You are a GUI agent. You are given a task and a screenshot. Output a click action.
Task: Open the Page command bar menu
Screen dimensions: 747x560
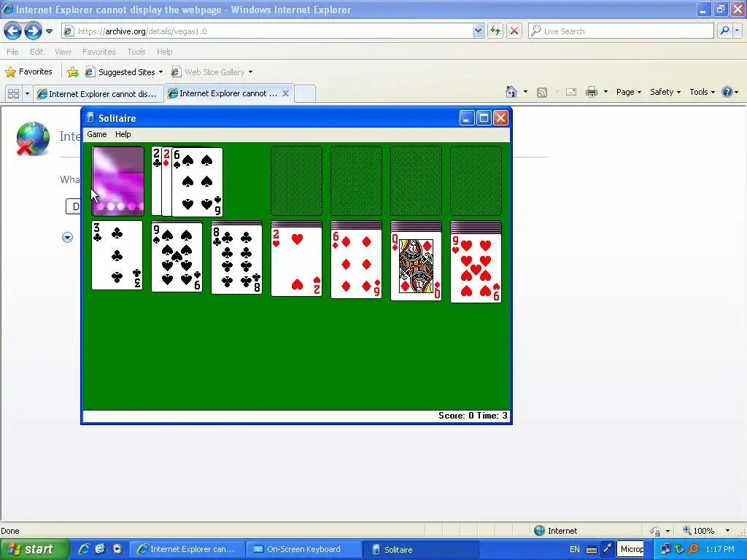coord(629,92)
